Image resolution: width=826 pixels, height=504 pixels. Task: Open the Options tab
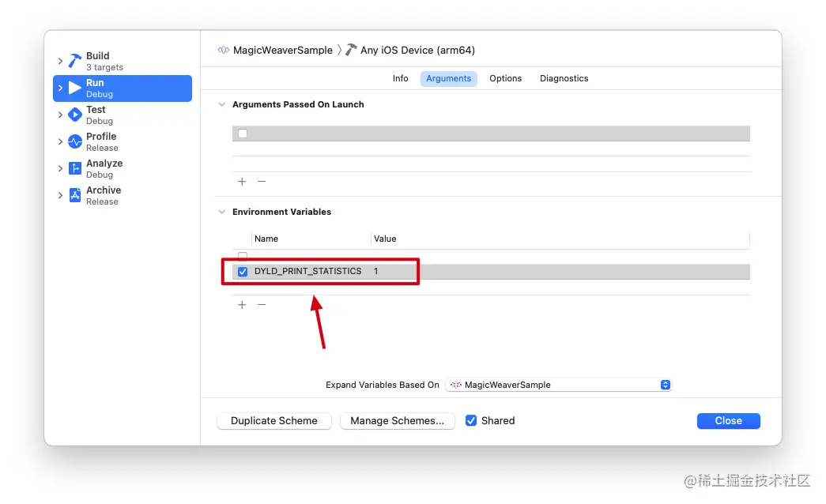(506, 78)
